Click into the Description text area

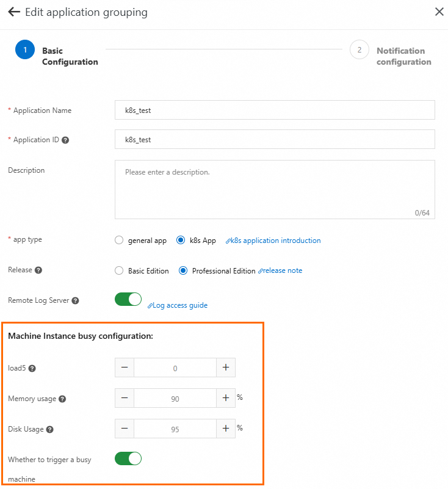pyautogui.click(x=275, y=190)
